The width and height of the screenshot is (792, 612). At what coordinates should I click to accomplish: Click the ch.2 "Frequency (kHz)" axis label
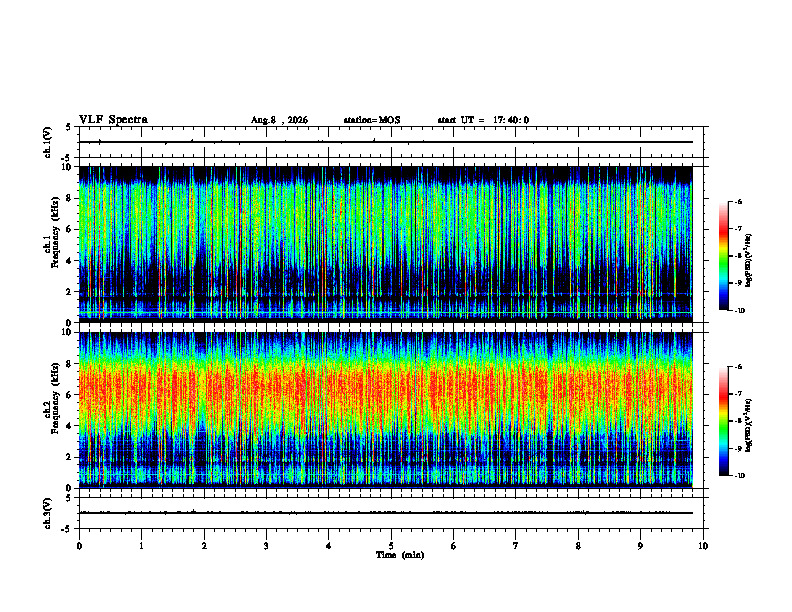55,398
